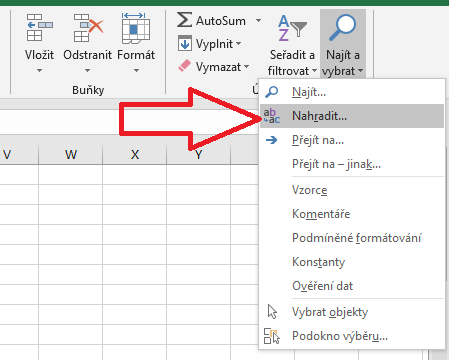Click the vertical scrollbar at right
Viewport: 449px width, 360px height.
(447, 213)
